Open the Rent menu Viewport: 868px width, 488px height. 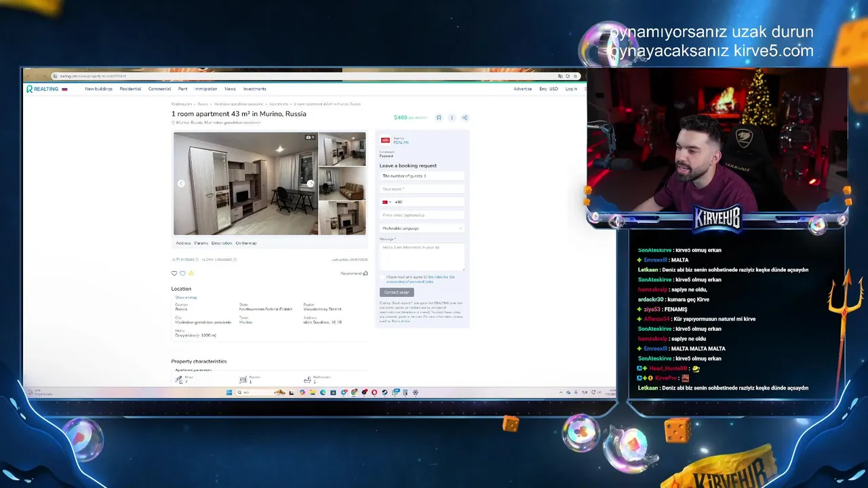pos(182,89)
